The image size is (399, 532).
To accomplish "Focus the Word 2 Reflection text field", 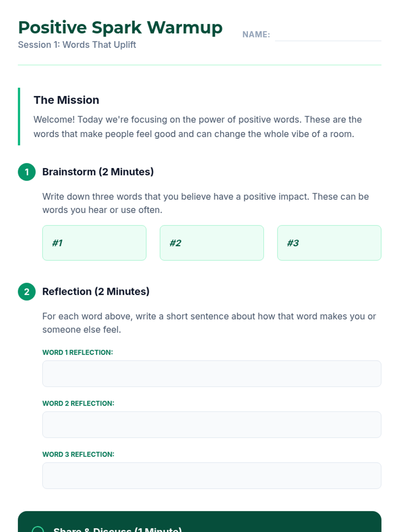I will coord(211,424).
